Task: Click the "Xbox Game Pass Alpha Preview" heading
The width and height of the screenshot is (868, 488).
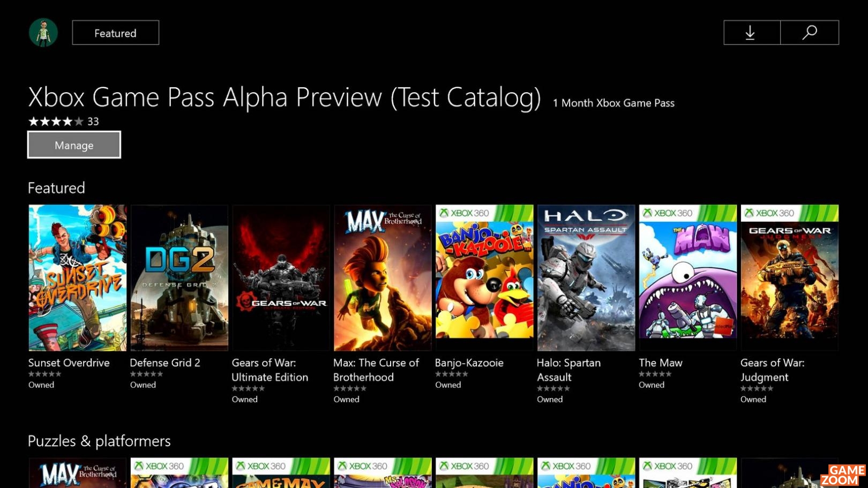Action: coord(285,97)
